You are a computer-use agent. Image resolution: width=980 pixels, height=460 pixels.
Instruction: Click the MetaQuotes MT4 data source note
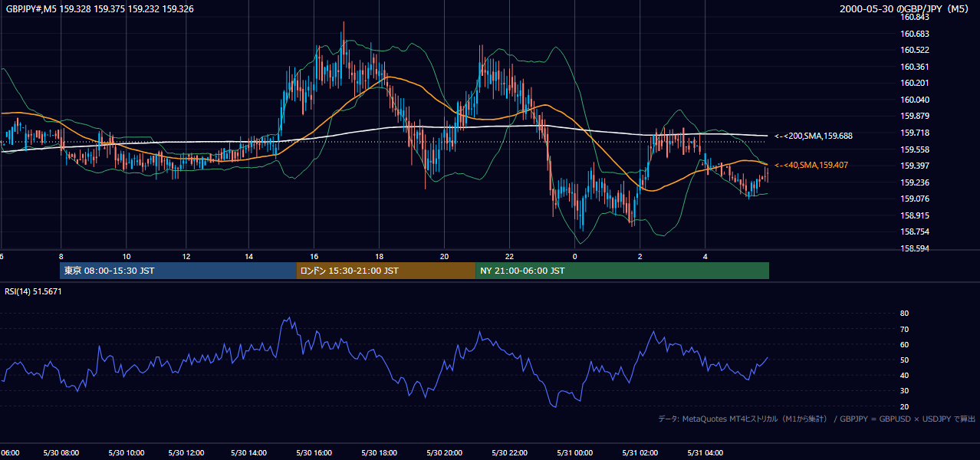(x=817, y=419)
